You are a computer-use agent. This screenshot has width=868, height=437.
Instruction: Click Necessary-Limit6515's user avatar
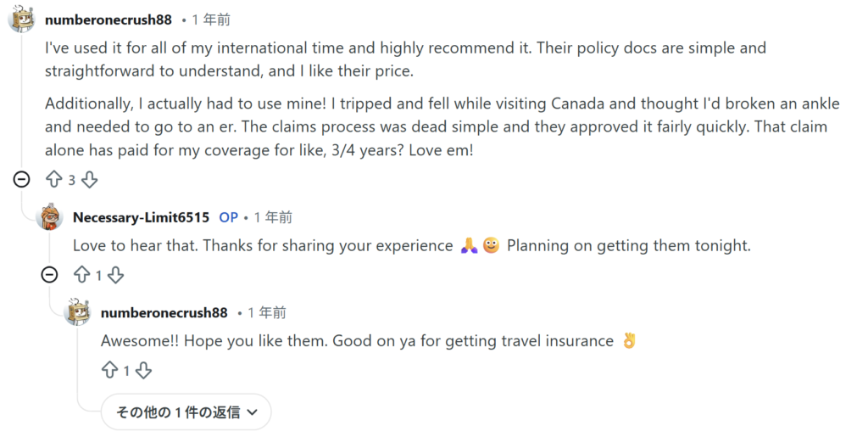pos(51,217)
